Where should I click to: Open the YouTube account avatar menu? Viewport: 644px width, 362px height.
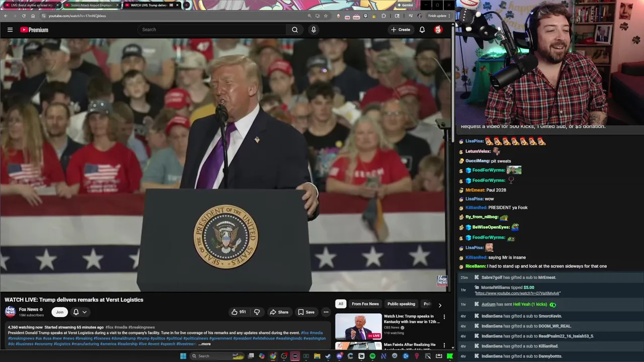click(x=438, y=30)
